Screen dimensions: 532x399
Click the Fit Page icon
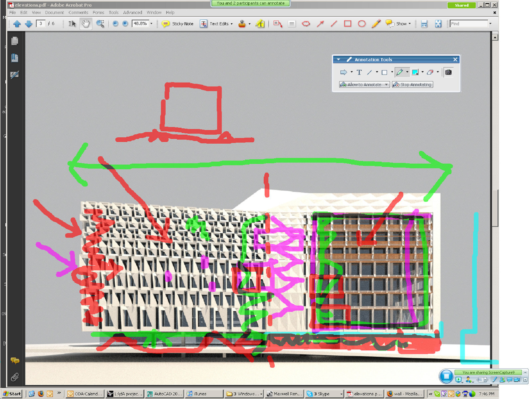(x=438, y=24)
